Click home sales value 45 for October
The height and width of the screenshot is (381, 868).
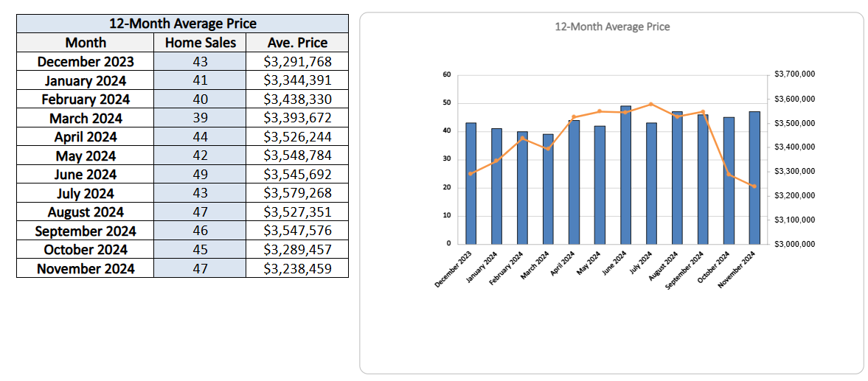pyautogui.click(x=200, y=249)
